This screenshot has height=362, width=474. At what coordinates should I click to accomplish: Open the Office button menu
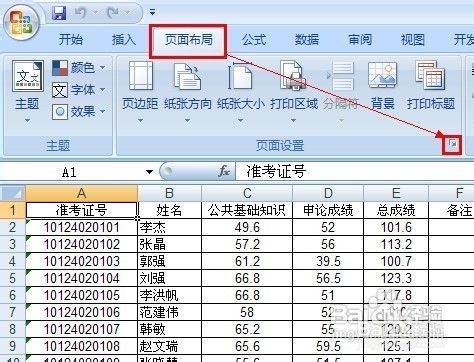(21, 23)
